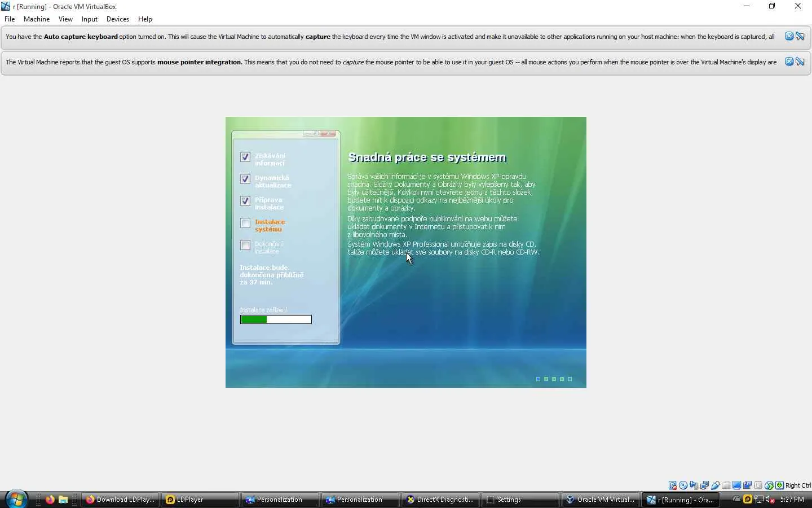Viewport: 812px width, 508px height.
Task: Click the OneDrive cloud tray icon
Action: 736,499
